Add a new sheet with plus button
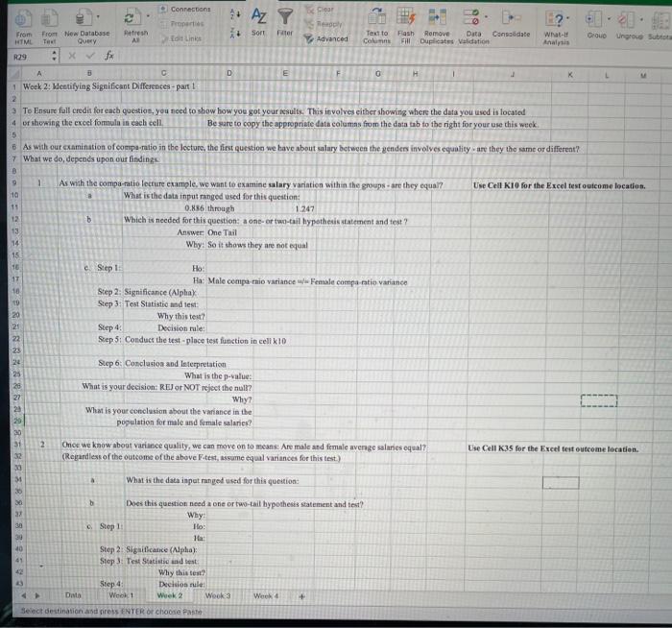 [x=301, y=596]
